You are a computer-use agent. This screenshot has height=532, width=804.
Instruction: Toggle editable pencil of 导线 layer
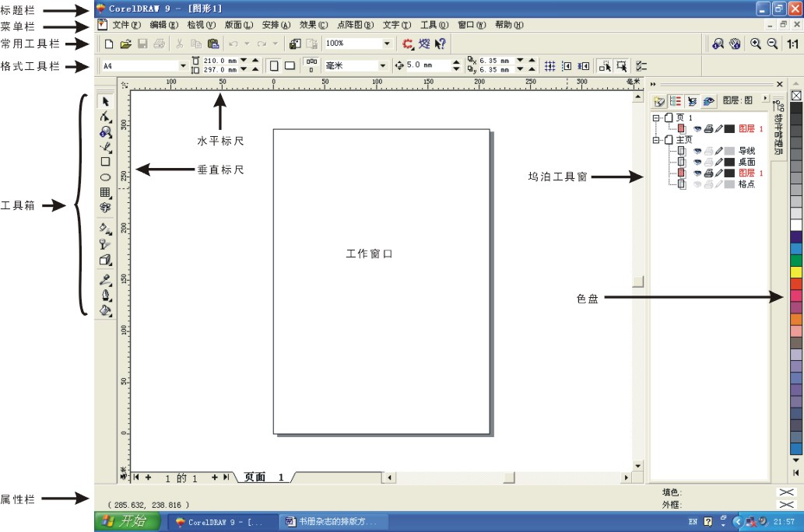(x=719, y=151)
